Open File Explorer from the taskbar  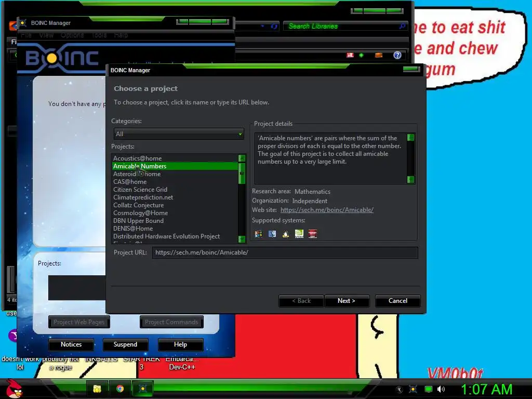pyautogui.click(x=97, y=389)
